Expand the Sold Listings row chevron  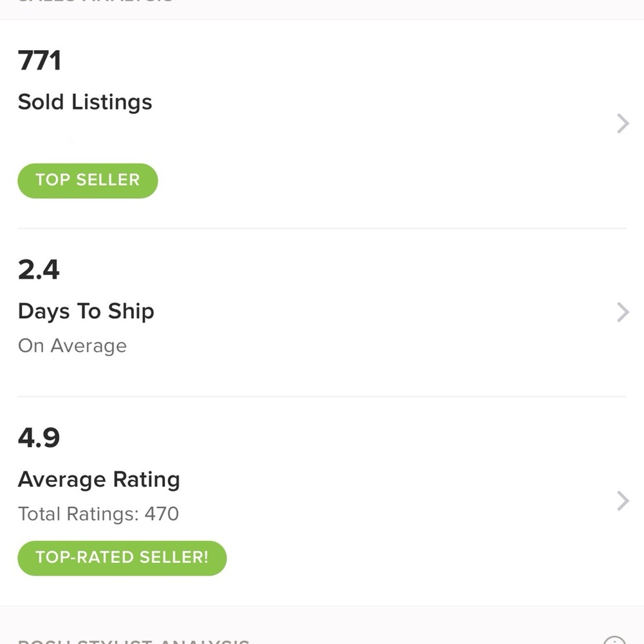622,123
